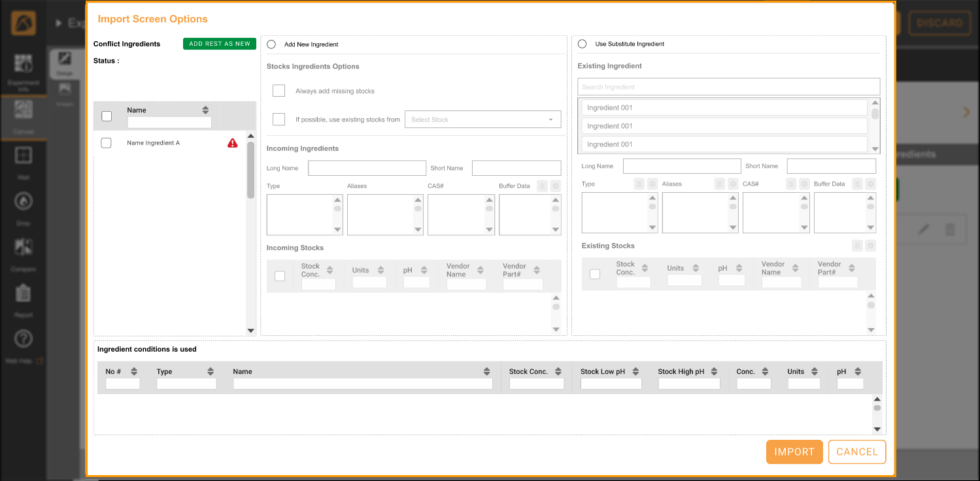Cancel the Import Screen Options dialog

[x=856, y=452]
